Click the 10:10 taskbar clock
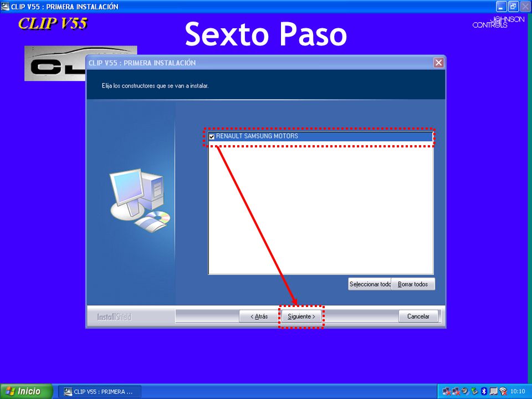The width and height of the screenshot is (532, 399). tap(518, 391)
